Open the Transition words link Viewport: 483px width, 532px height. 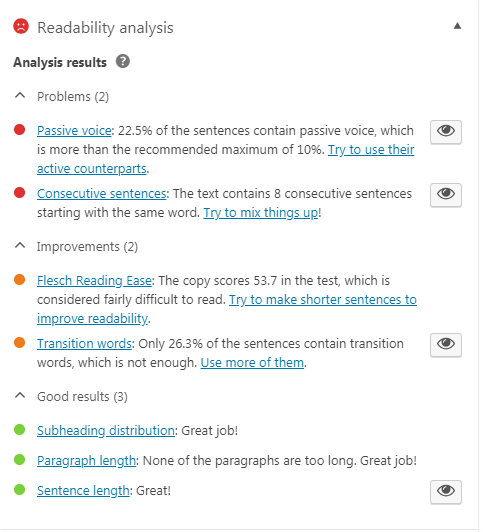[x=84, y=344]
